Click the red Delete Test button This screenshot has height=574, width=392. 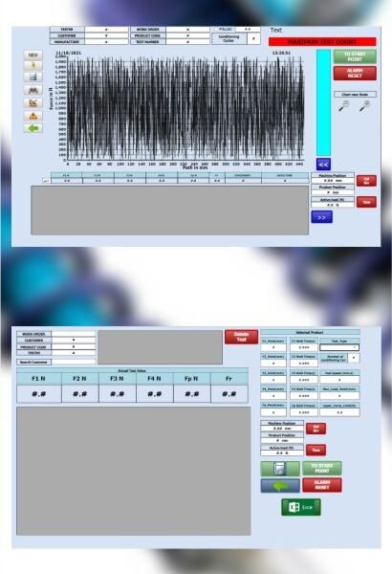point(241,337)
